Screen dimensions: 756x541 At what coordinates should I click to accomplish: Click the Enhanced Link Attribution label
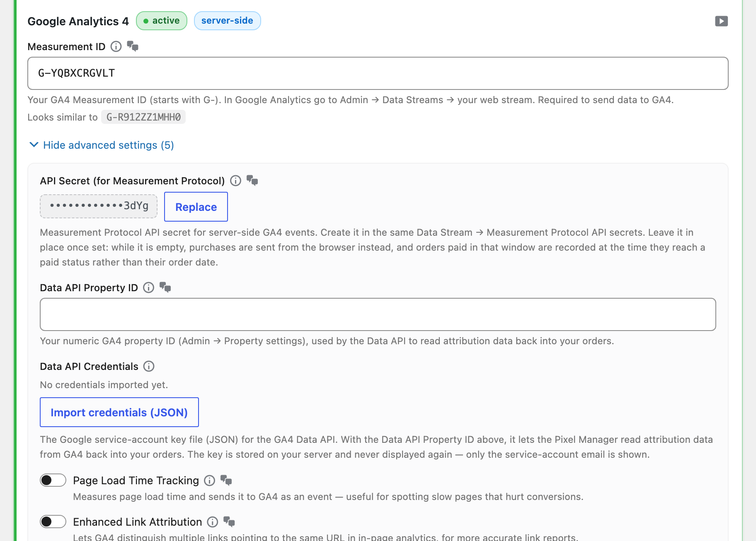click(138, 522)
